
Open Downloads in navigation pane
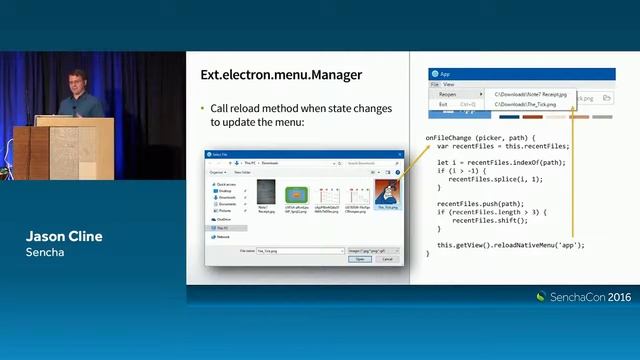224,198
